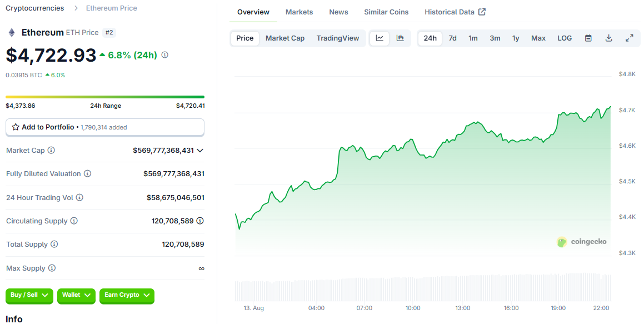The image size is (644, 324).
Task: Select the 3m time range
Action: (x=495, y=38)
